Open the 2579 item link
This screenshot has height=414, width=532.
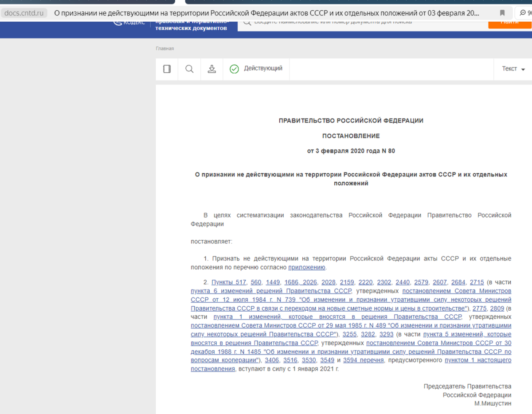[x=422, y=282]
